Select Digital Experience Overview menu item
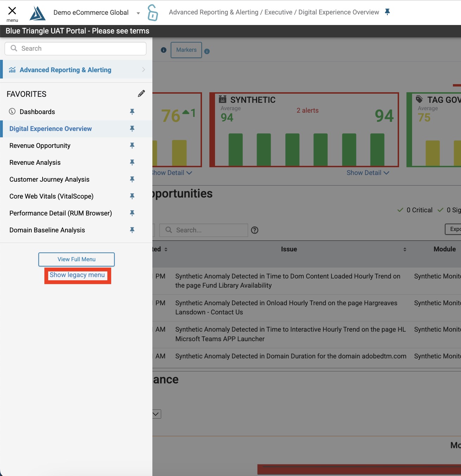461x476 pixels. coord(51,129)
